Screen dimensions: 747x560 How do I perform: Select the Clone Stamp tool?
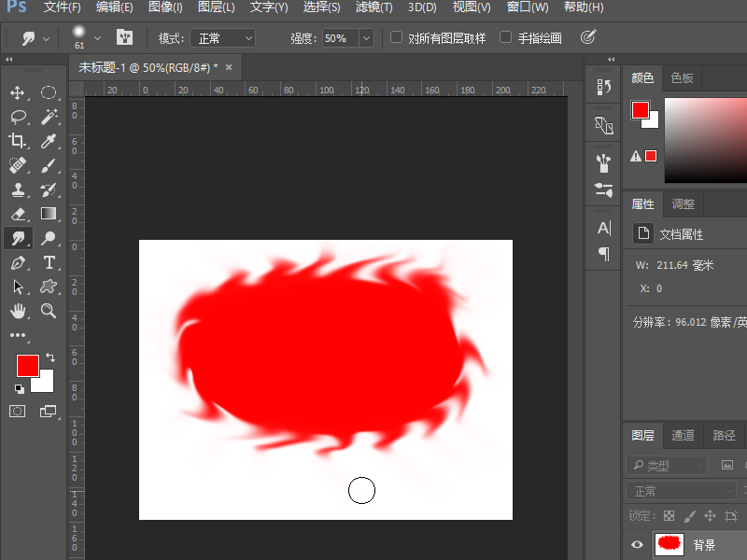coord(18,189)
